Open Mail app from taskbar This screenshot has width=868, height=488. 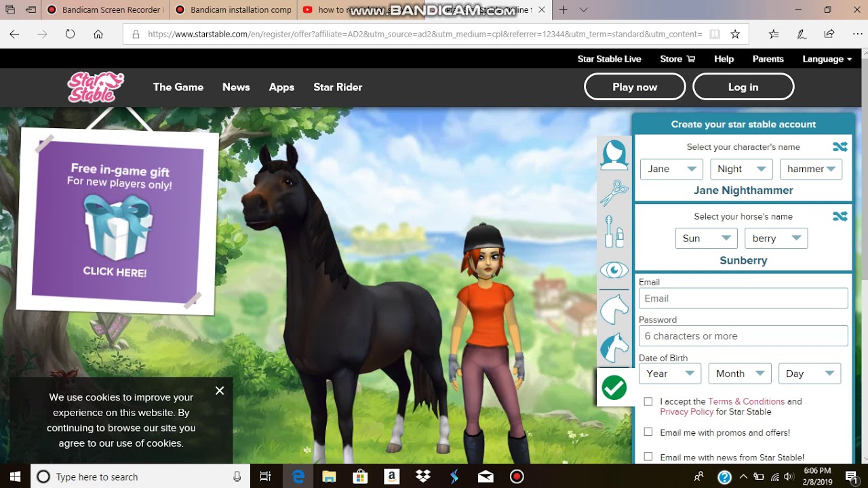click(x=486, y=476)
